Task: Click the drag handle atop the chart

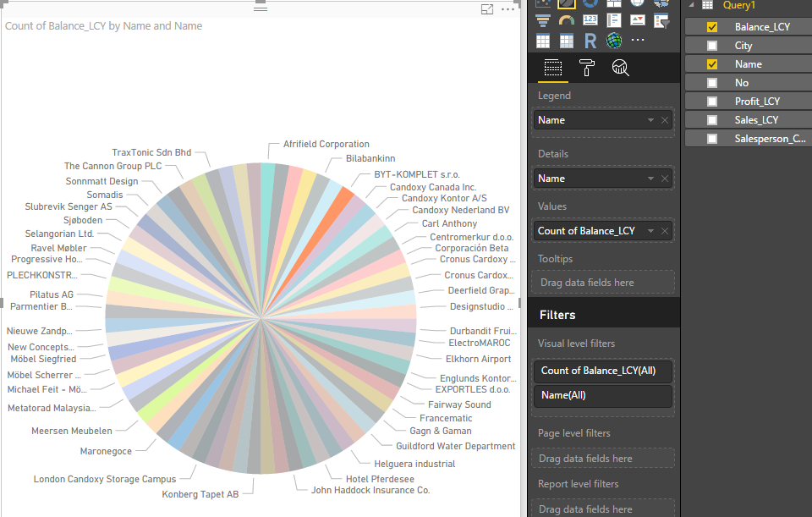Action: pyautogui.click(x=261, y=8)
